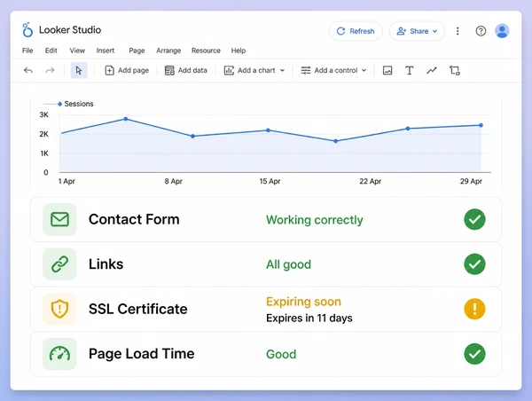Open the Edit menu
532x401 pixels.
click(51, 51)
